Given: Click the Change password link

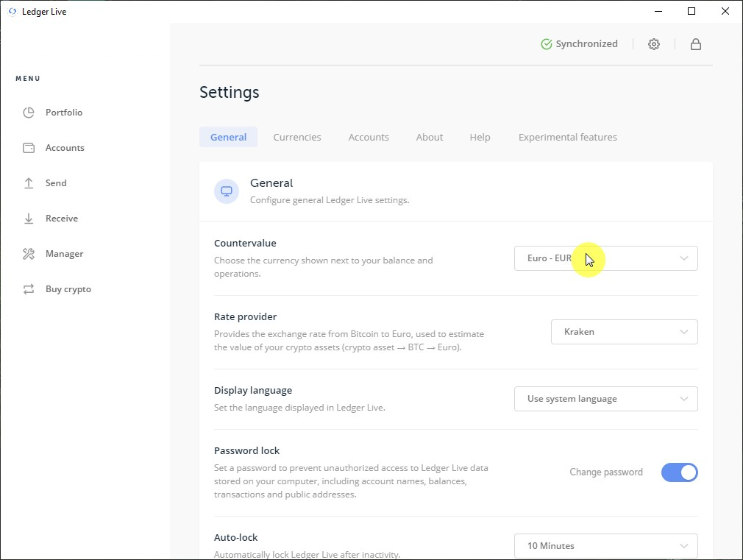Looking at the screenshot, I should [x=606, y=472].
